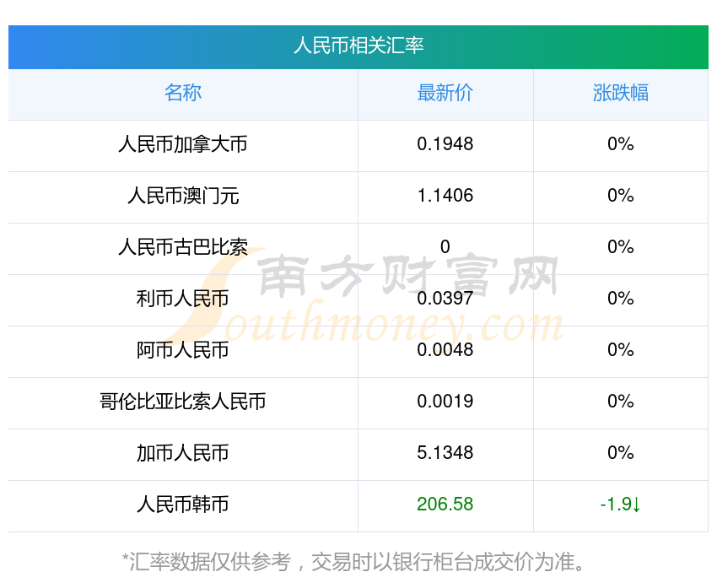Click the 人民币古巴比索 row name
This screenshot has width=717, height=588.
tap(183, 247)
